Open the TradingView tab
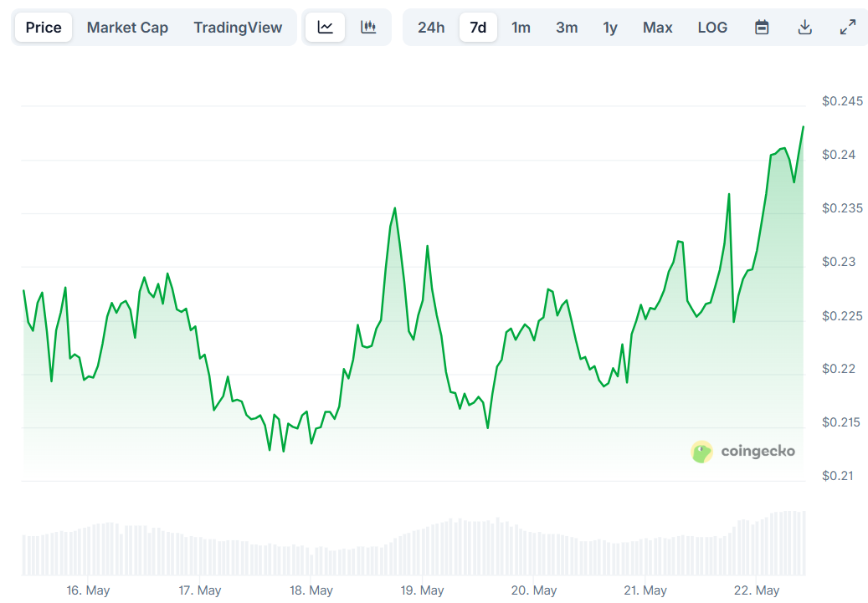The image size is (868, 603). [238, 28]
